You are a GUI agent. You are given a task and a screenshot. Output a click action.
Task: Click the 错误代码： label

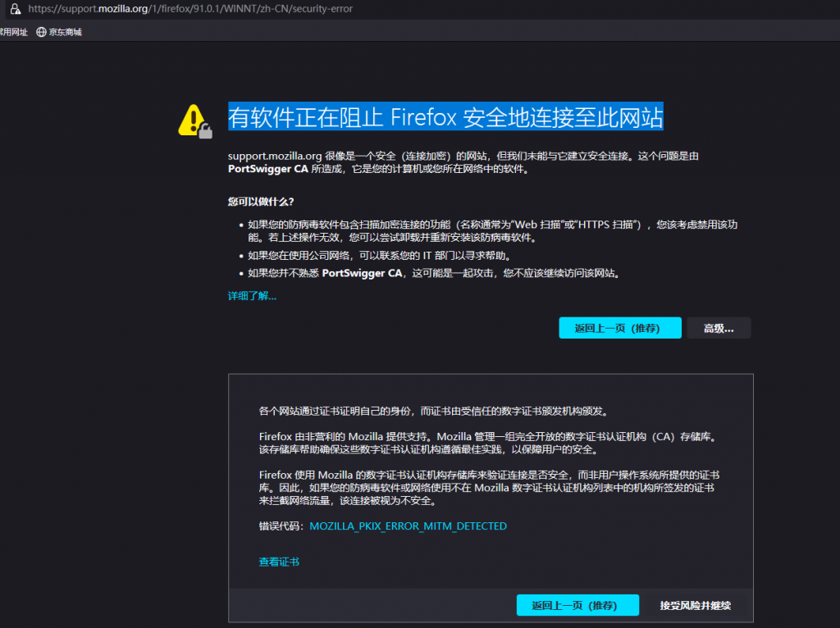[x=284, y=526]
